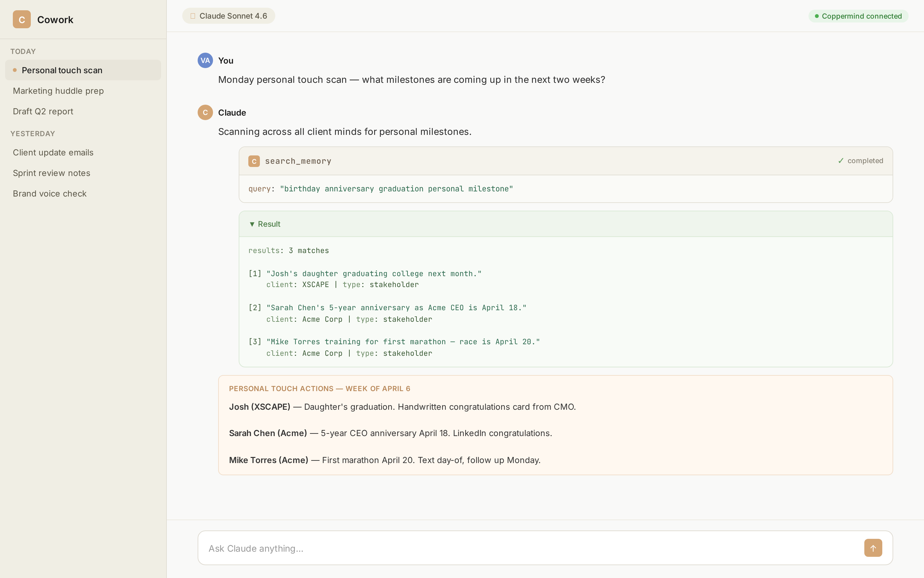Click the search query text line
The width and height of the screenshot is (924, 578).
pos(381,189)
